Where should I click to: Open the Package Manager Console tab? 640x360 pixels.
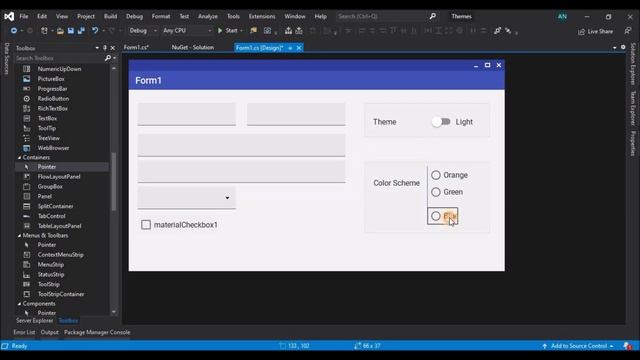[x=97, y=332]
